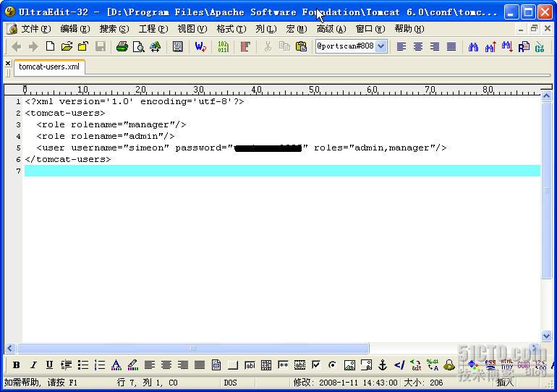The width and height of the screenshot is (557, 392).
Task: Click vertical scrollbar down arrow
Action: [x=546, y=336]
